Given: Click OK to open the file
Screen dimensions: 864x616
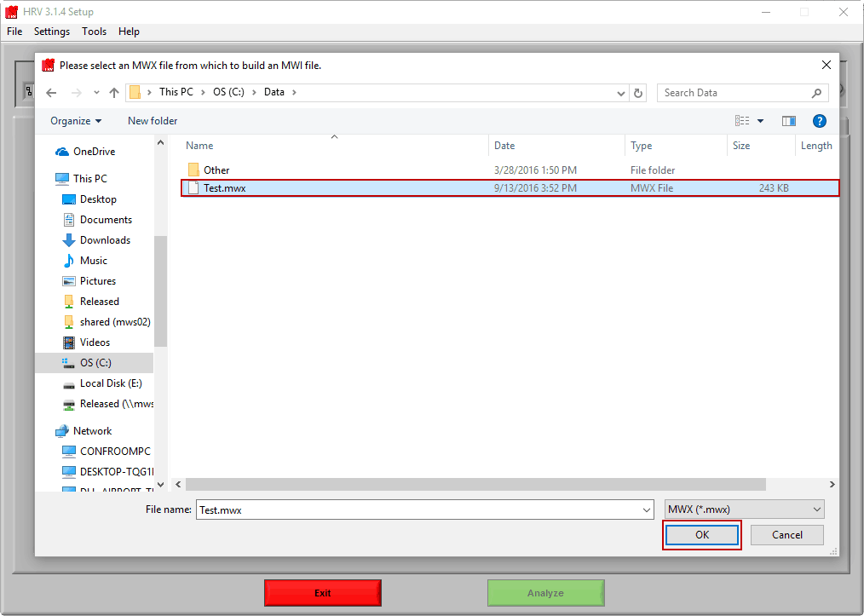Looking at the screenshot, I should [702, 535].
